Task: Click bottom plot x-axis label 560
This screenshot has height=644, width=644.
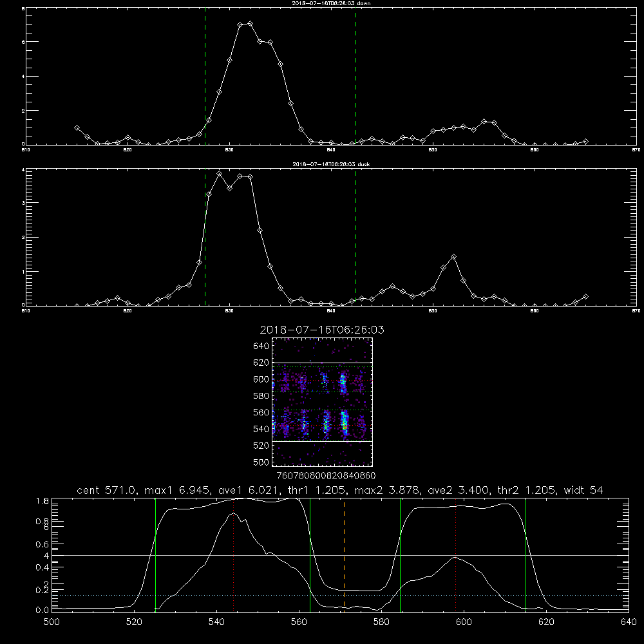Action: click(x=299, y=622)
